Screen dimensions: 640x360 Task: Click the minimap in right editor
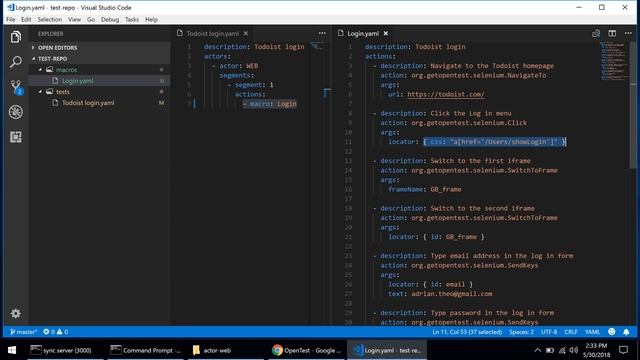coord(614,61)
